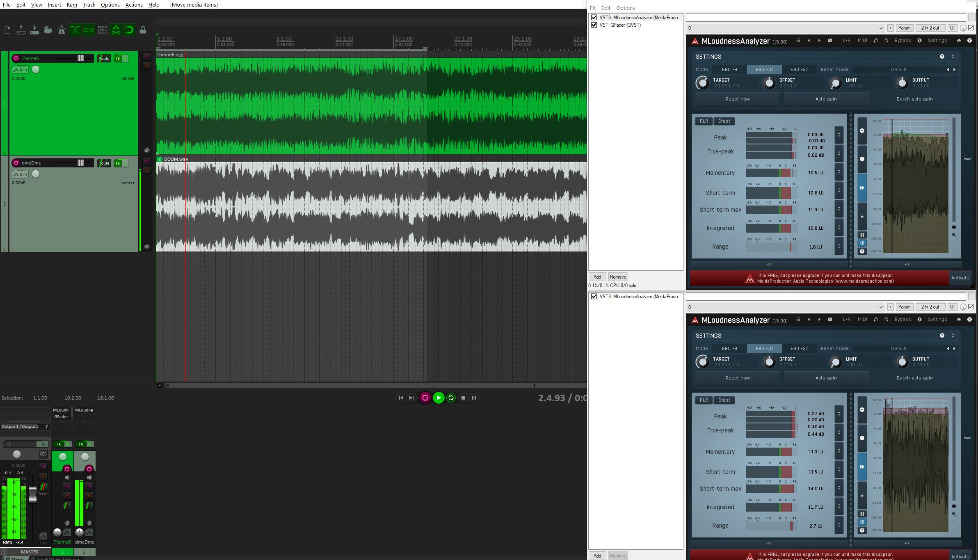The image size is (978, 560).
Task: Click the plus zoom button on upper analyzer graph
Action: pos(862,130)
